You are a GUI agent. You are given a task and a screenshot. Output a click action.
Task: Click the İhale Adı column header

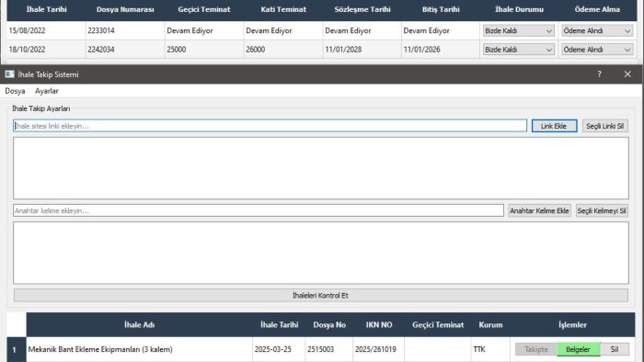point(140,324)
